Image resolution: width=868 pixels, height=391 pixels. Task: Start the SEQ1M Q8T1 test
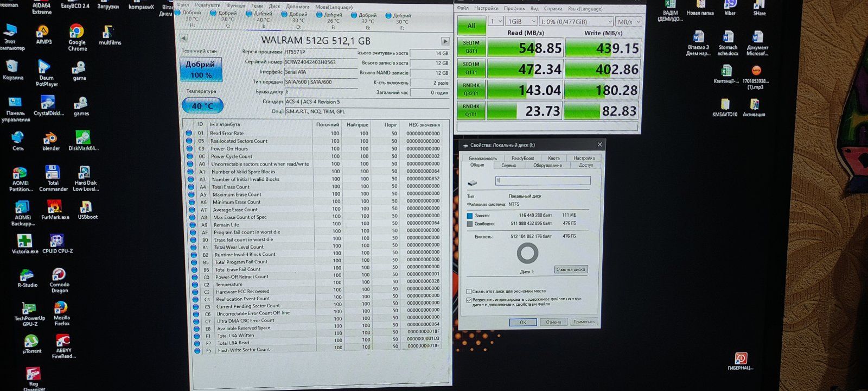click(x=471, y=47)
